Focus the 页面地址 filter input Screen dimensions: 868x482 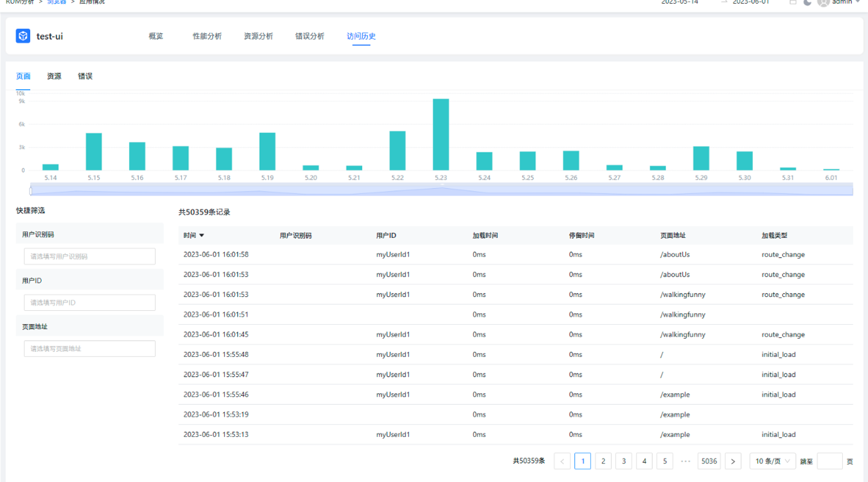(x=90, y=348)
